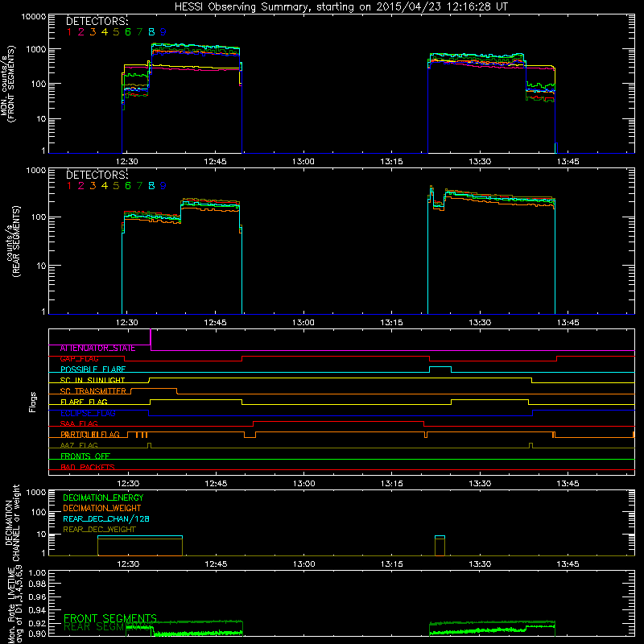The height and width of the screenshot is (644, 644).
Task: Click the HESSI Observing Summary title
Action: [x=341, y=6]
